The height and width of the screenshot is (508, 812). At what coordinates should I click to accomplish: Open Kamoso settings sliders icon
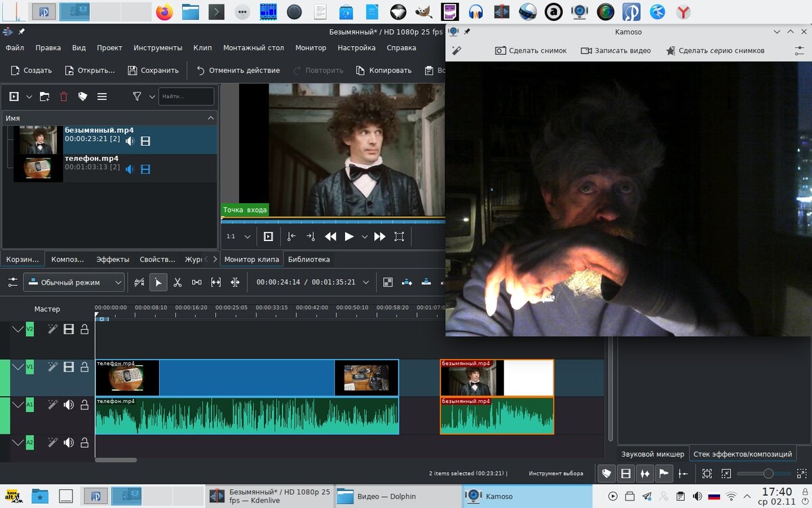[x=799, y=51]
